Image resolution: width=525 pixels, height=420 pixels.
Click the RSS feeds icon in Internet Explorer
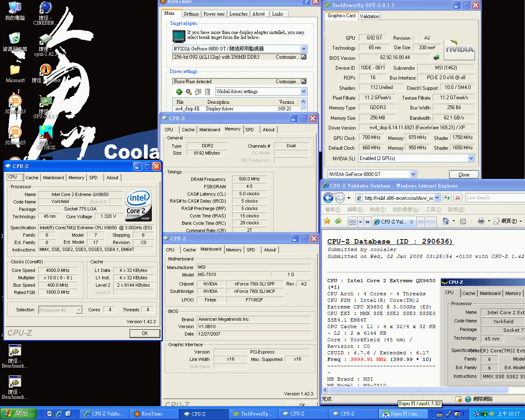(463, 221)
